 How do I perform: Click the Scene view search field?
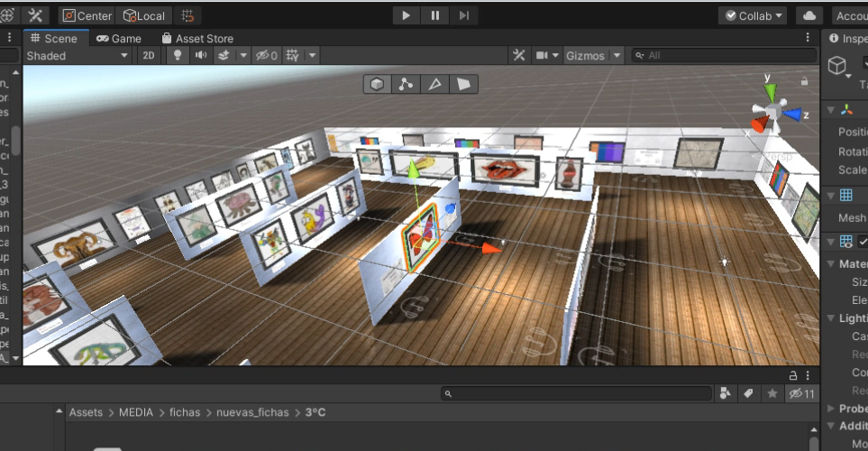tap(721, 55)
